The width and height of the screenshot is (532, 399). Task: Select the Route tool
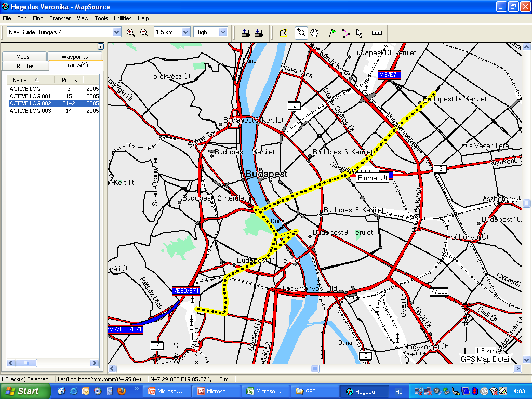pyautogui.click(x=345, y=33)
